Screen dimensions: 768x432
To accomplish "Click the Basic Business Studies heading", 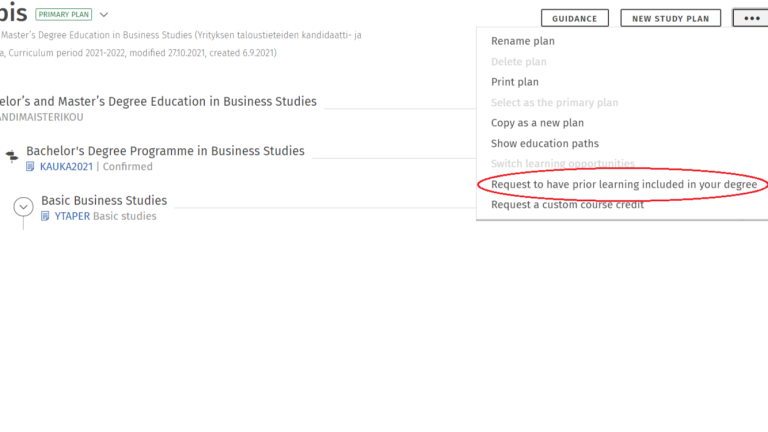I will tap(104, 200).
